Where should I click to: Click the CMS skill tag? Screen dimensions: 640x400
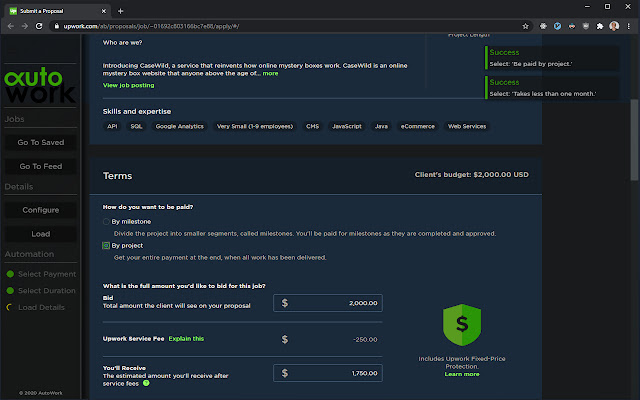pyautogui.click(x=313, y=126)
